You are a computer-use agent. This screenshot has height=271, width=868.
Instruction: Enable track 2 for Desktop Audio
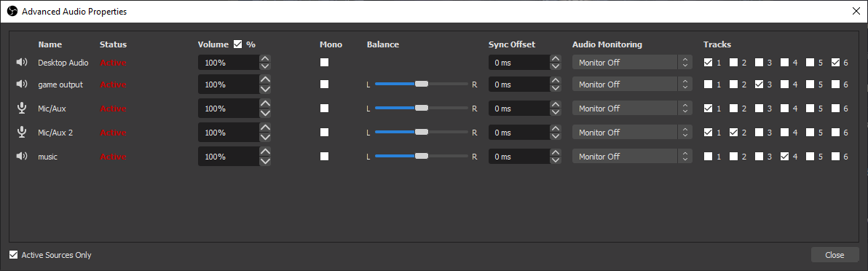[733, 63]
